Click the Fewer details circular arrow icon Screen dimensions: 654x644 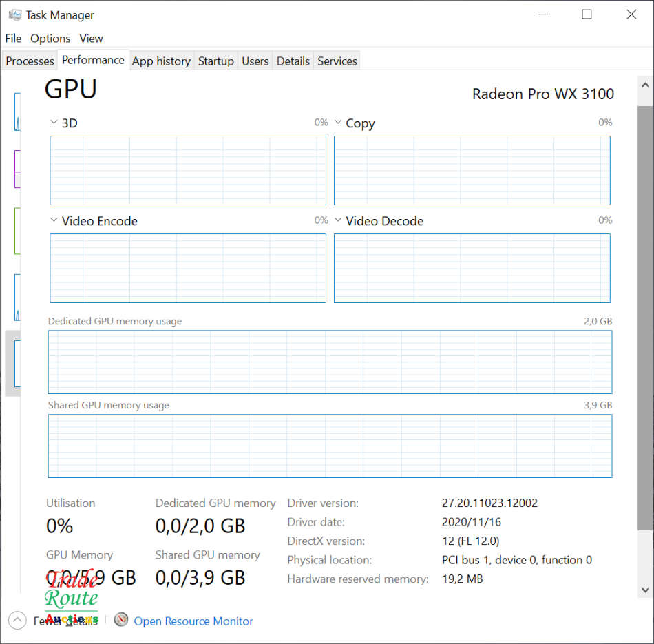(18, 620)
